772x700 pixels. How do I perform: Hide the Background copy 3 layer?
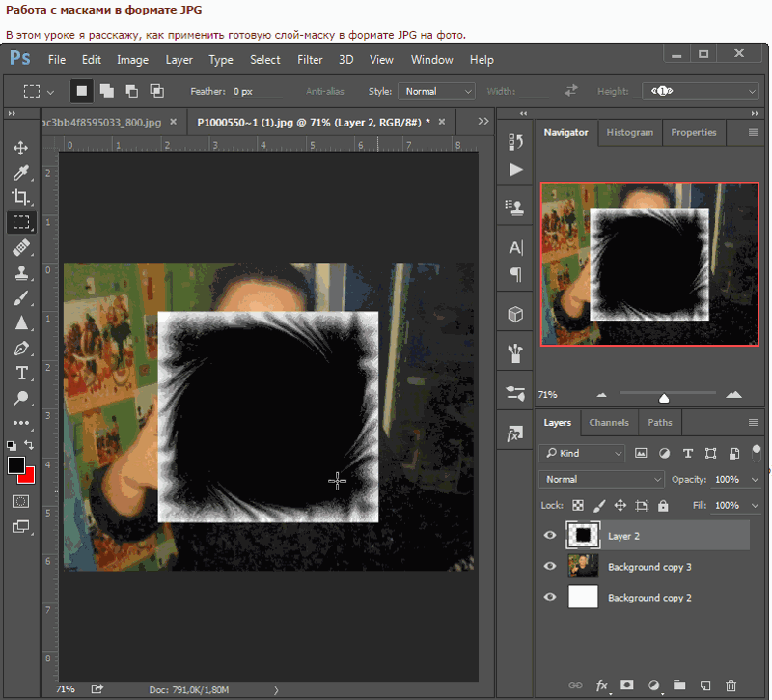pos(550,566)
